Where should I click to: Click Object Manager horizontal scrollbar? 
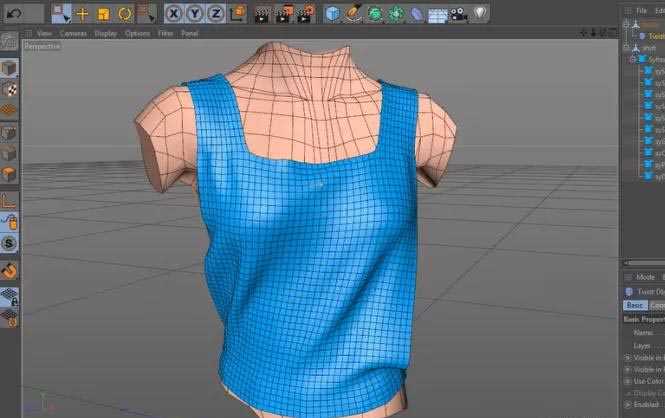point(644,263)
